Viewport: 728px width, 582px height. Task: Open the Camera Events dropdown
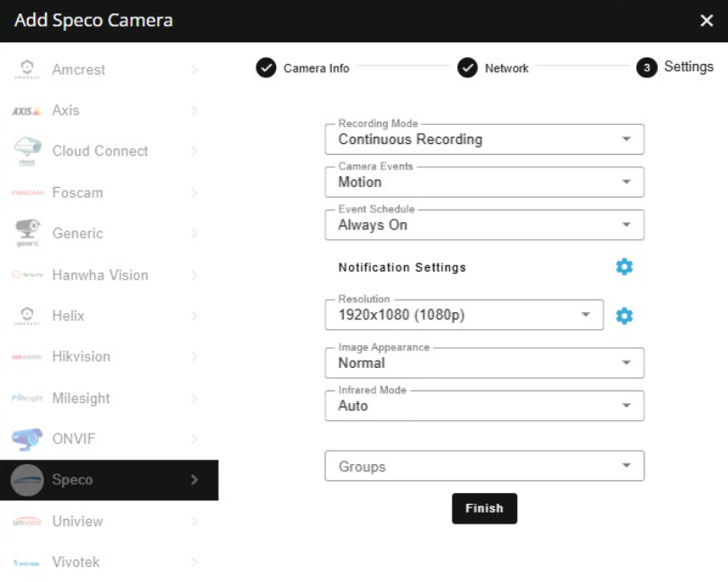tap(484, 182)
